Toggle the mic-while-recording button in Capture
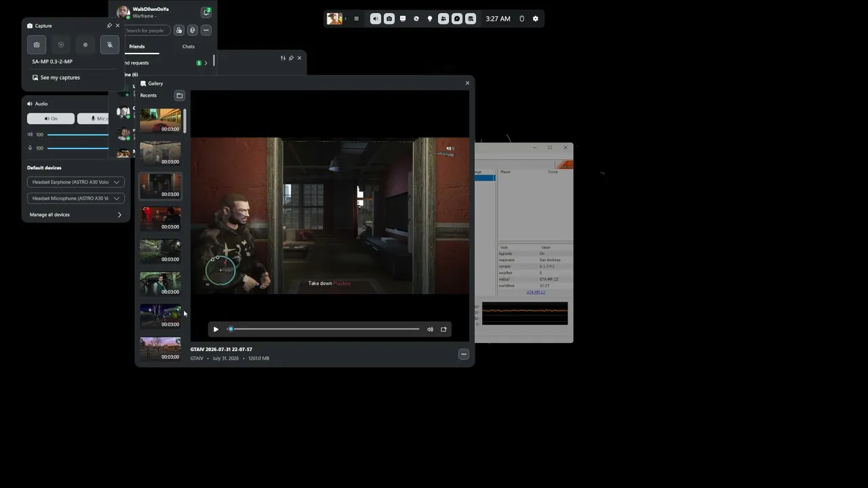The height and width of the screenshot is (488, 868). [x=110, y=45]
